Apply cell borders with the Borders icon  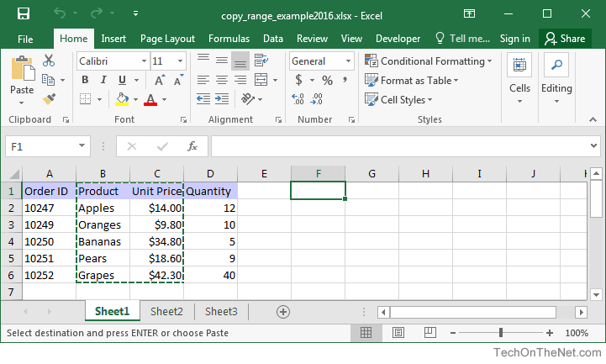(x=86, y=99)
